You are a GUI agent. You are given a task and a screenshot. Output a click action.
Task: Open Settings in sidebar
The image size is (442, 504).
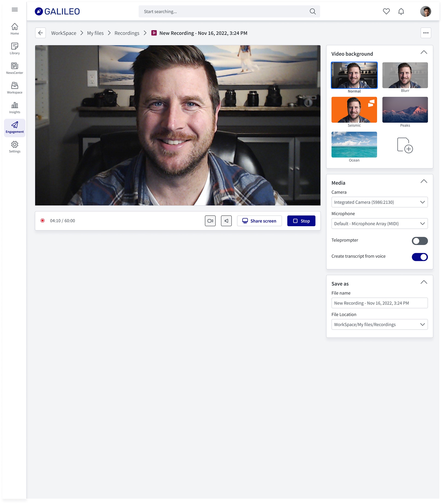point(15,147)
